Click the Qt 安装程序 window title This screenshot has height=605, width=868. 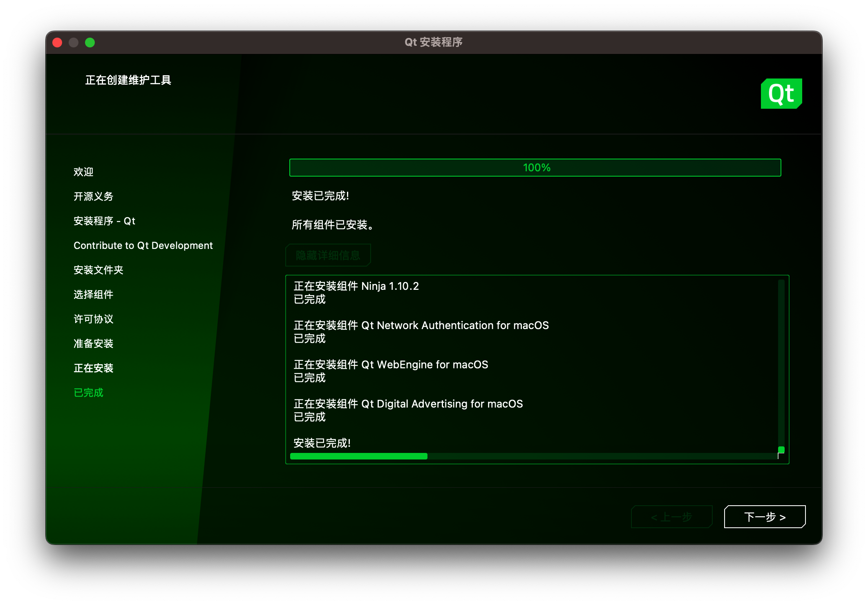(433, 42)
